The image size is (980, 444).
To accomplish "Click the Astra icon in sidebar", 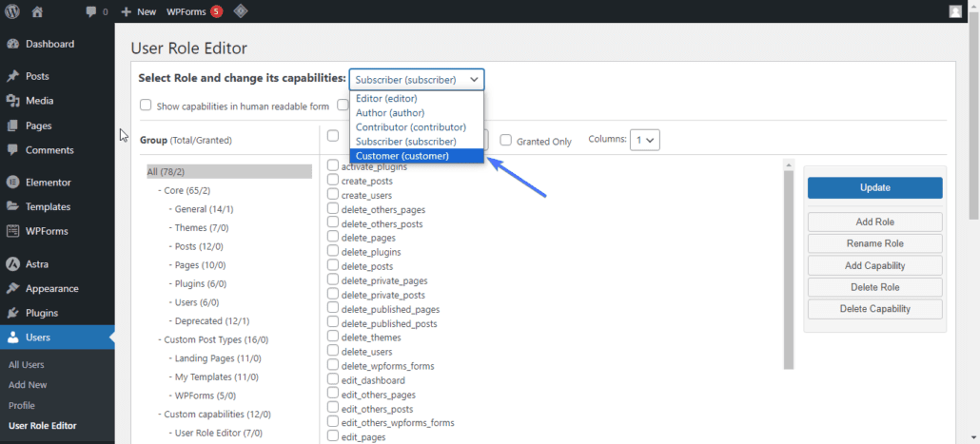I will [x=11, y=264].
